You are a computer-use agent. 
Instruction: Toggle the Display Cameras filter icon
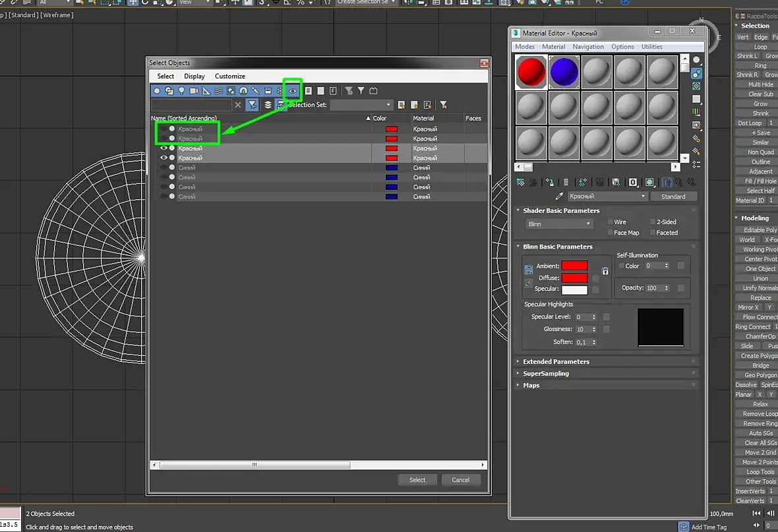tap(194, 91)
